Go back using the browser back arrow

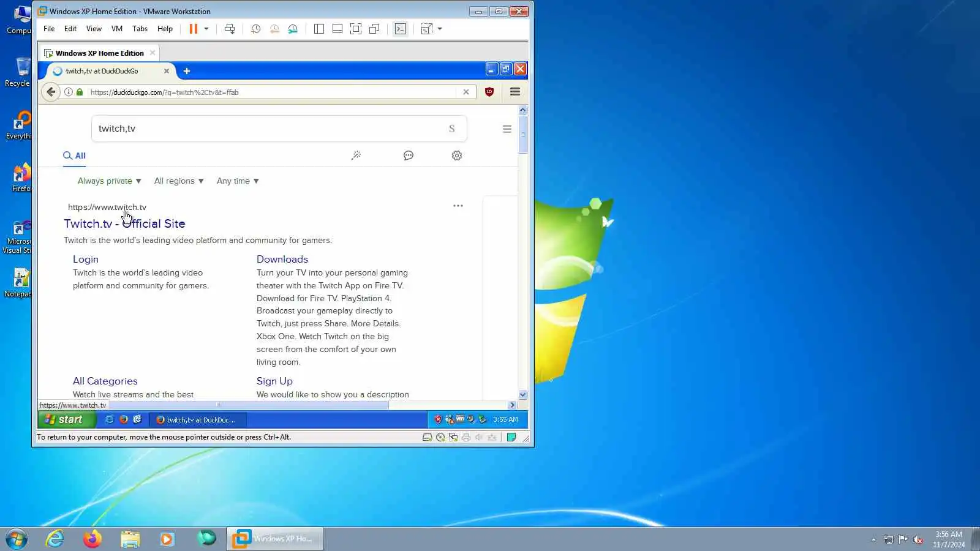(51, 92)
